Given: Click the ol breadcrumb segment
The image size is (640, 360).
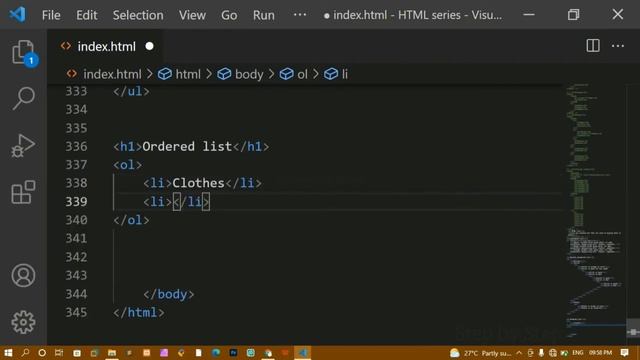Looking at the screenshot, I should coord(302,74).
